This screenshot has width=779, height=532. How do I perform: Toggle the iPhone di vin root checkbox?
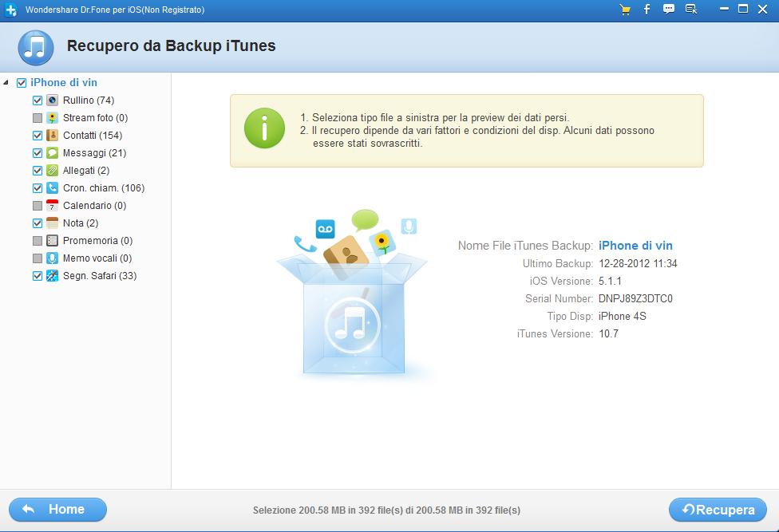22,83
